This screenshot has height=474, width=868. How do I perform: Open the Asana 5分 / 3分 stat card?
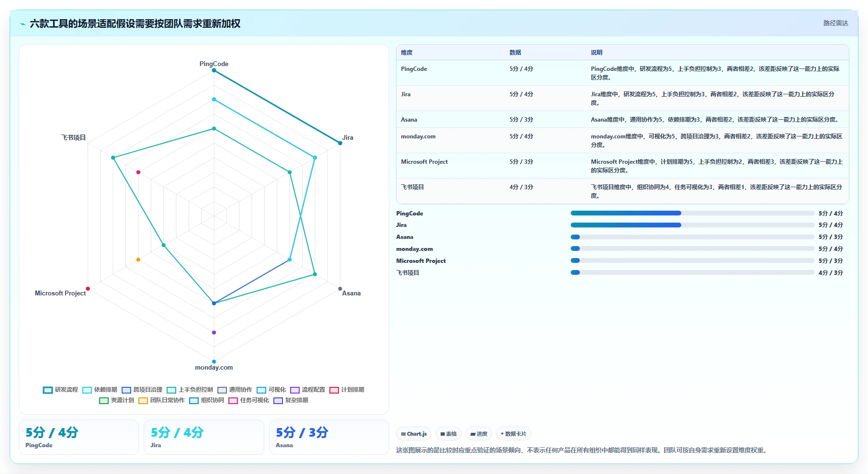pyautogui.click(x=329, y=437)
